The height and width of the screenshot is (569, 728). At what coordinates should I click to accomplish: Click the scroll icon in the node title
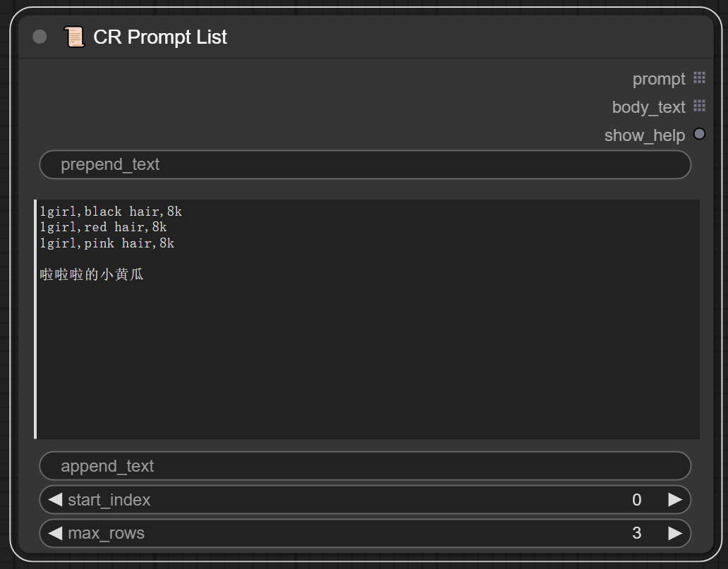pos(73,37)
